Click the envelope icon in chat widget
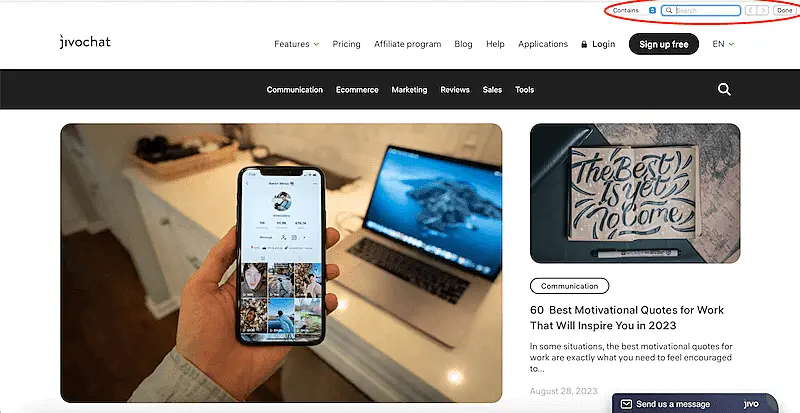Viewport: 800px width, 413px height. tap(626, 404)
